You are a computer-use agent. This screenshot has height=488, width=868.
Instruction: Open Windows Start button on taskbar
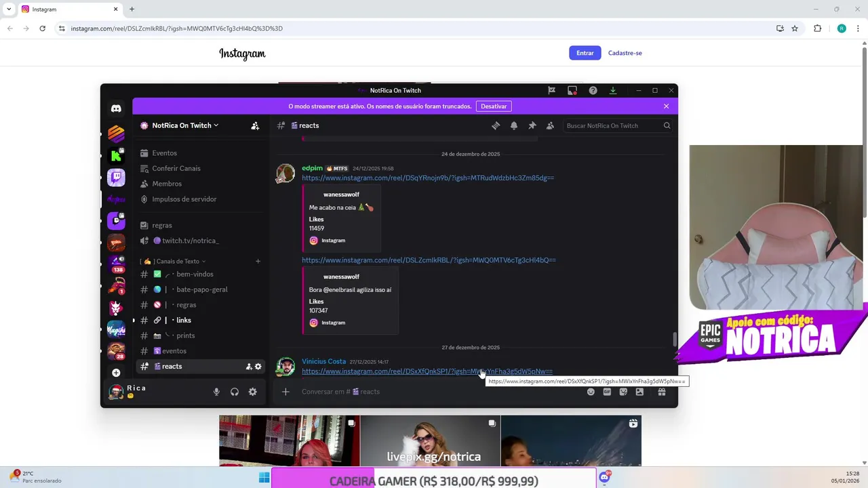click(264, 478)
